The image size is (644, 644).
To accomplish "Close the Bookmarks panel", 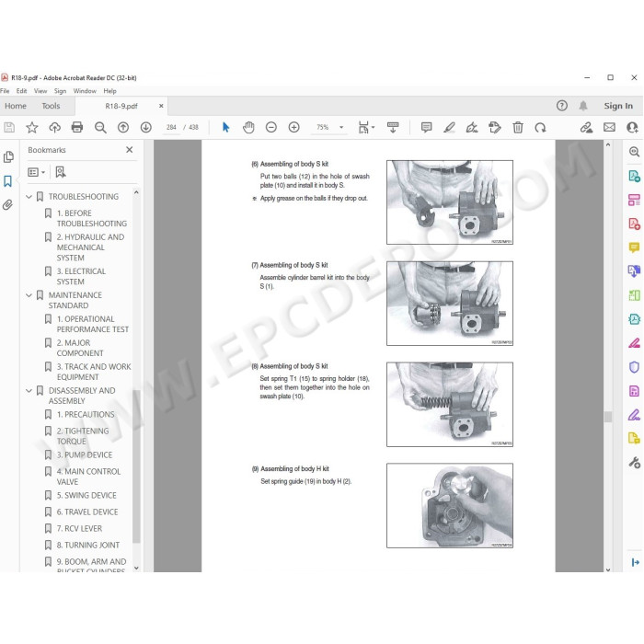I will click(130, 150).
